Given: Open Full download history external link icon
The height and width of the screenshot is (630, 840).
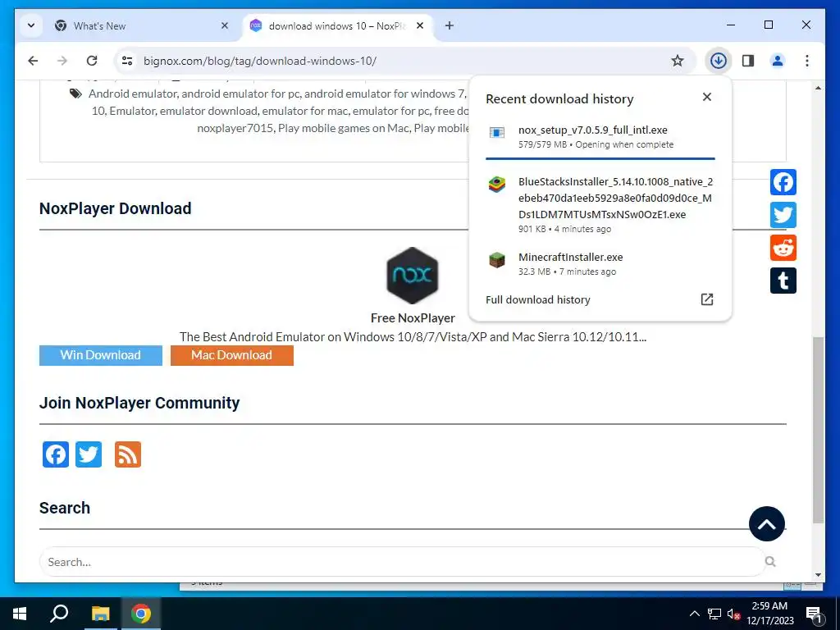Looking at the screenshot, I should point(707,299).
